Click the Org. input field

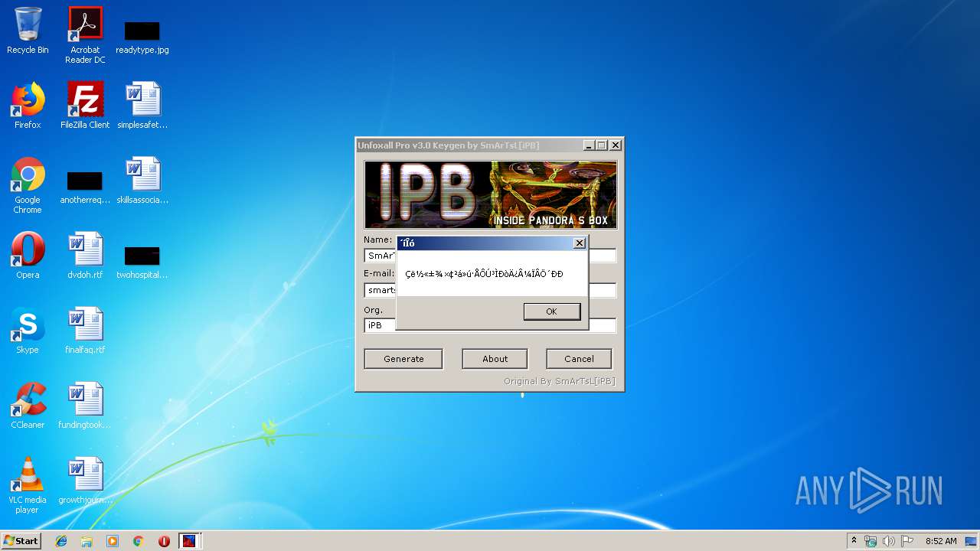490,325
